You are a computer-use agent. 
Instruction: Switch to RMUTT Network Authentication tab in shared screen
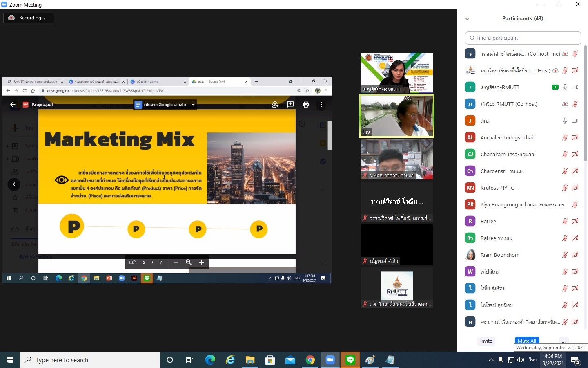tap(35, 81)
